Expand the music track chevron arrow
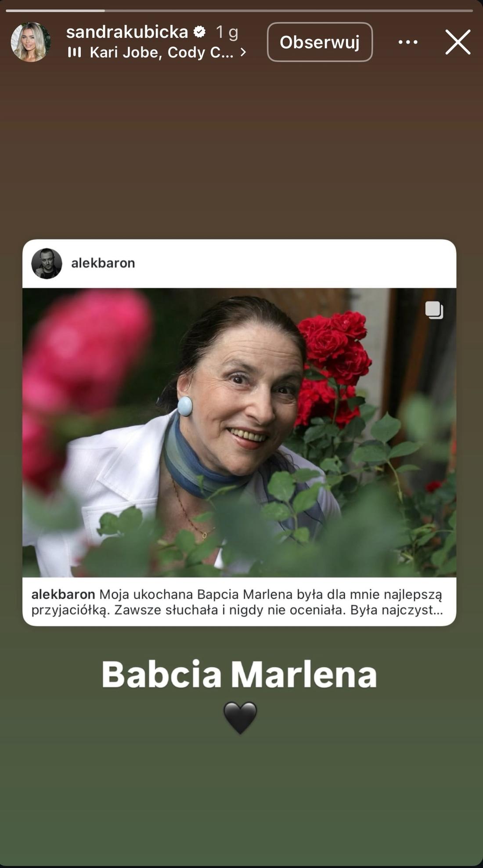 243,53
